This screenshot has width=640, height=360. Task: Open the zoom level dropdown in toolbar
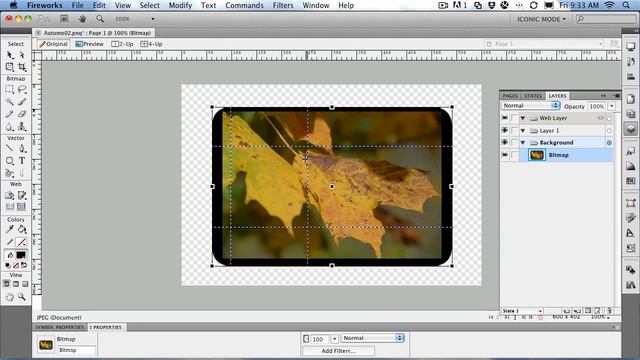(x=153, y=19)
